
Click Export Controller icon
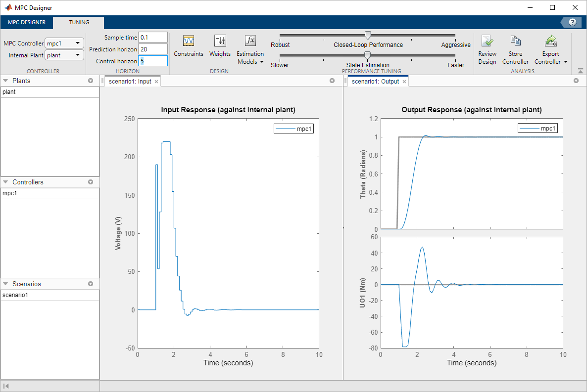[x=551, y=41]
